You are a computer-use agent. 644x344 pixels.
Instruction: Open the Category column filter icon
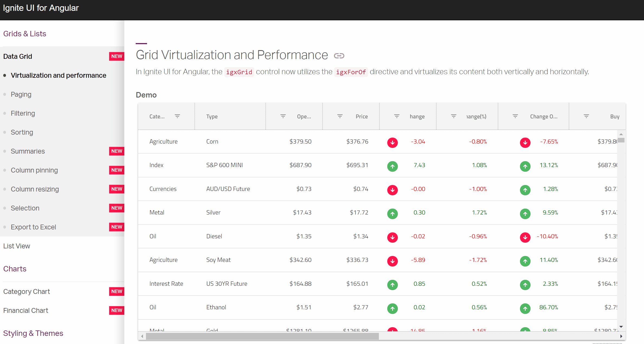click(x=177, y=116)
